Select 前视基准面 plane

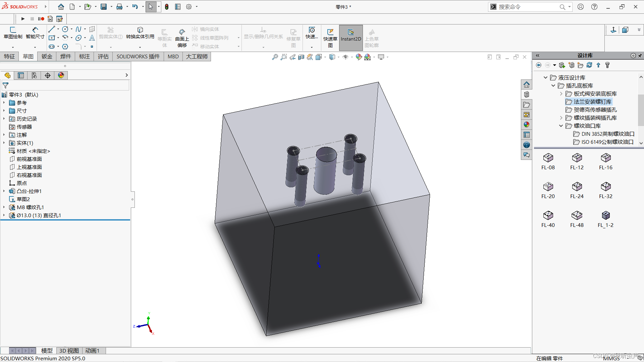point(29,159)
